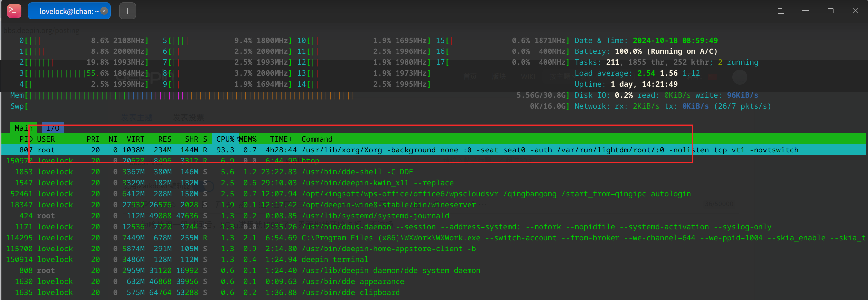Image resolution: width=868 pixels, height=300 pixels.
Task: Sort processes by NI column
Action: 113,139
